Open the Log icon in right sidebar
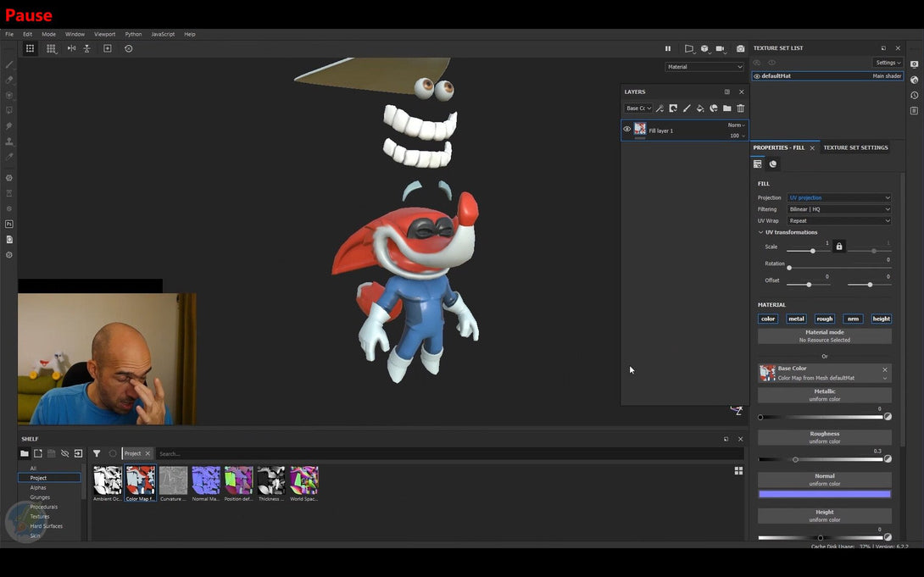 [914, 110]
